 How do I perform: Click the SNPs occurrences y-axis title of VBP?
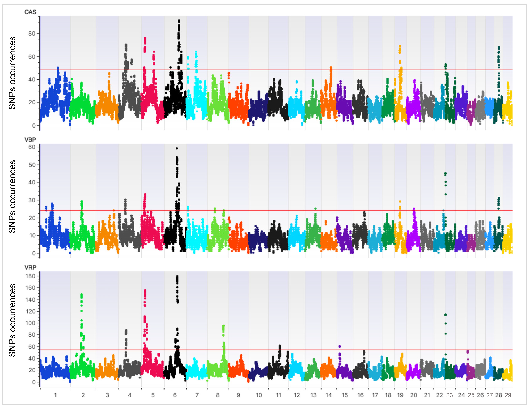coord(12,196)
